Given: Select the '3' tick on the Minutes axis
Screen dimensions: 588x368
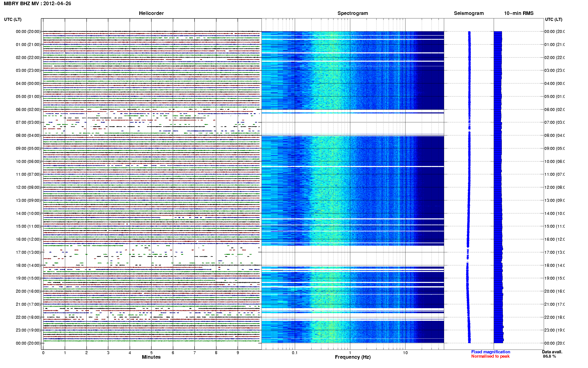Looking at the screenshot, I should (108, 353).
